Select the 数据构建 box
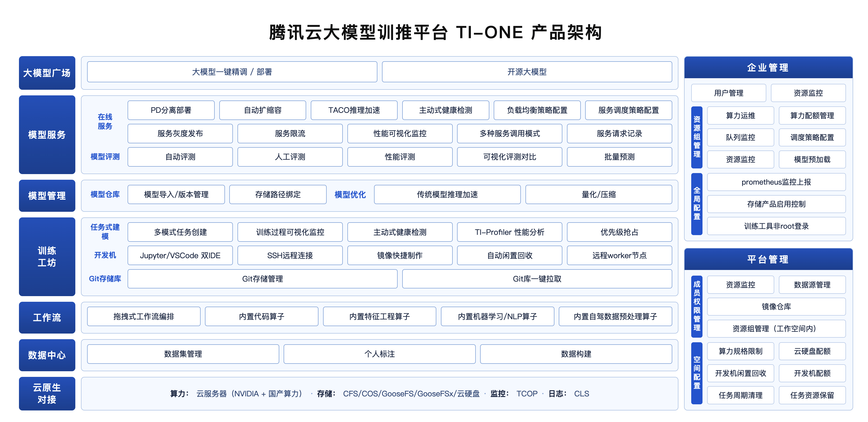 click(x=576, y=354)
